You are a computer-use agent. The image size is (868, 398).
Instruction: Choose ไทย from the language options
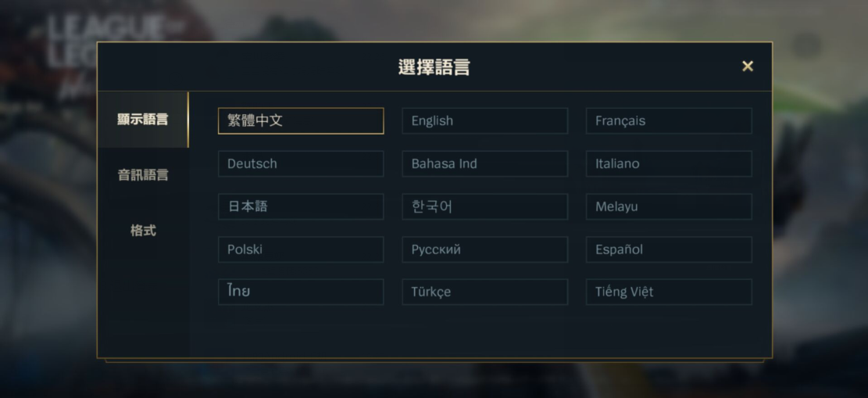coord(301,292)
